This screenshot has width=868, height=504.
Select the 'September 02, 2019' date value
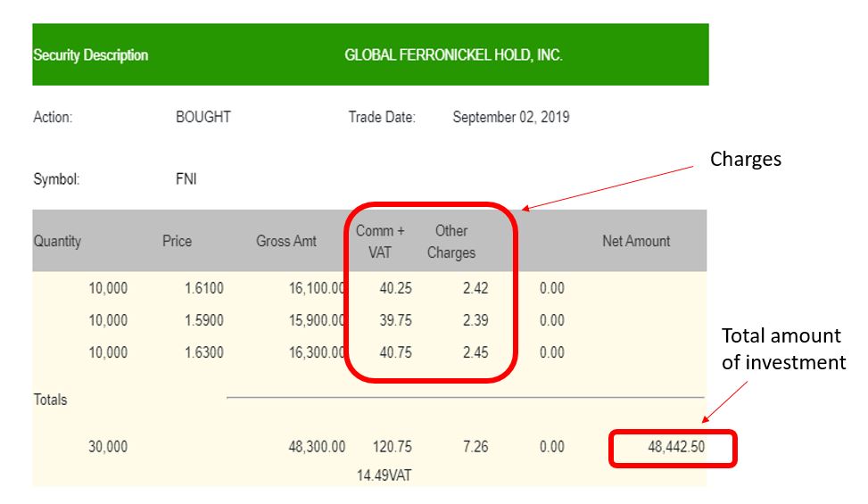pos(511,117)
